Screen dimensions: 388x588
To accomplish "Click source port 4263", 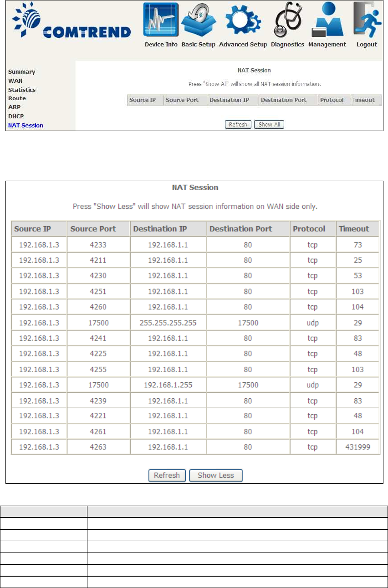I will point(98,447).
